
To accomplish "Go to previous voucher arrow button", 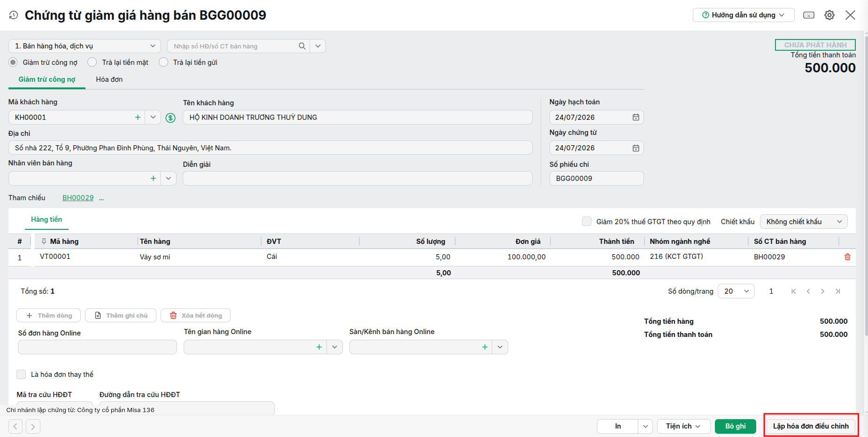I will pyautogui.click(x=15, y=426).
